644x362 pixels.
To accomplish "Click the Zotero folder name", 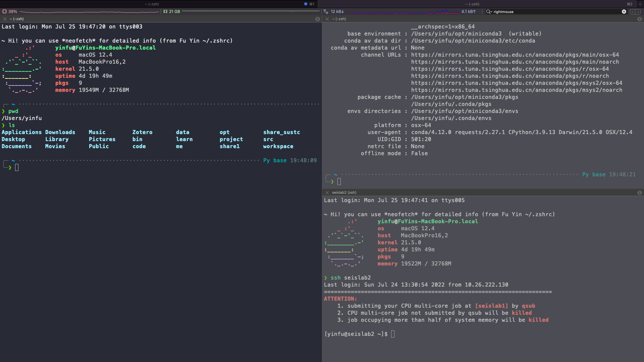I will 143,132.
